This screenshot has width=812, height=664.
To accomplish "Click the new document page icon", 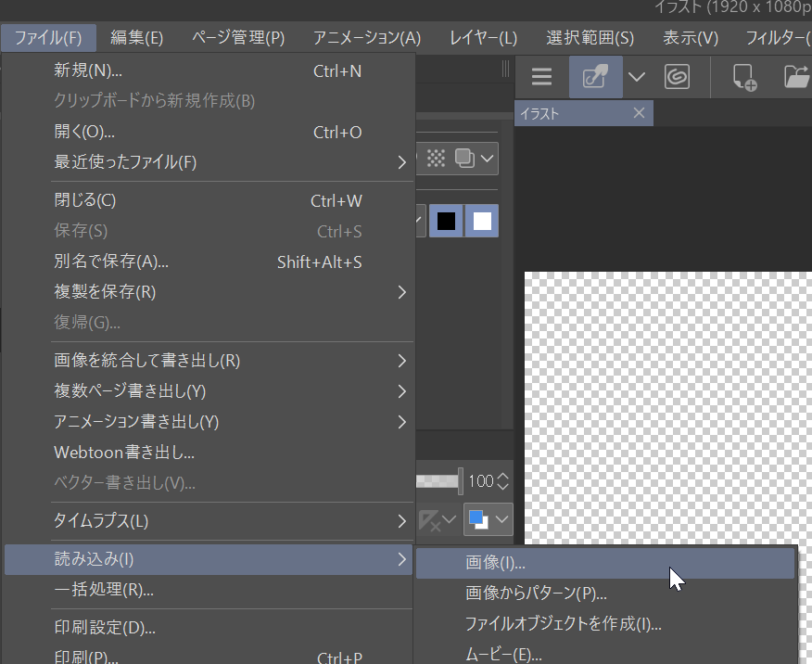I will click(x=744, y=77).
